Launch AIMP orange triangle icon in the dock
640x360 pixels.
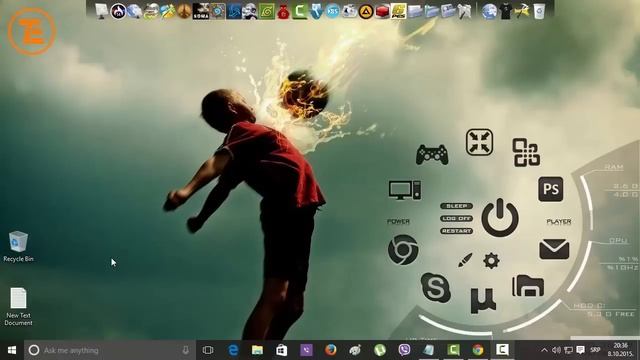366,11
